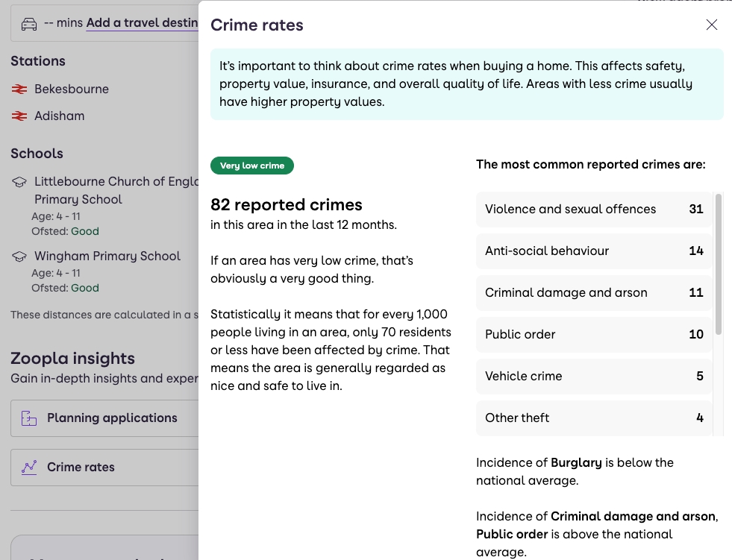Click the car travel time icon
The width and height of the screenshot is (732, 560).
[x=29, y=24]
